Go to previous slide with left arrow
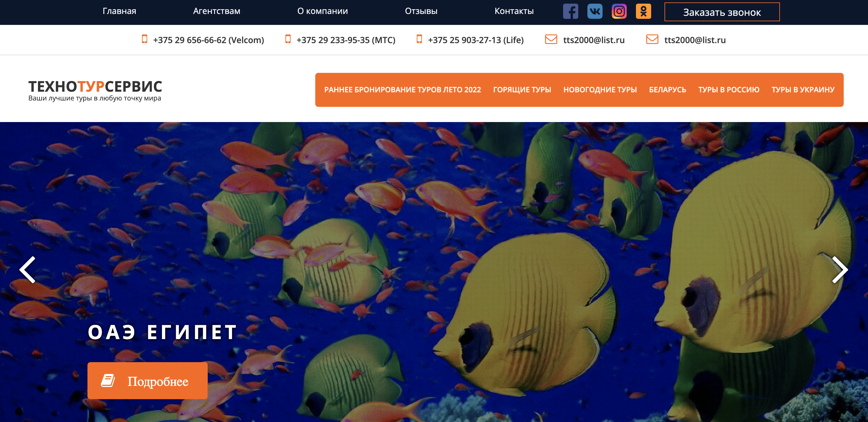868x422 pixels. [28, 269]
